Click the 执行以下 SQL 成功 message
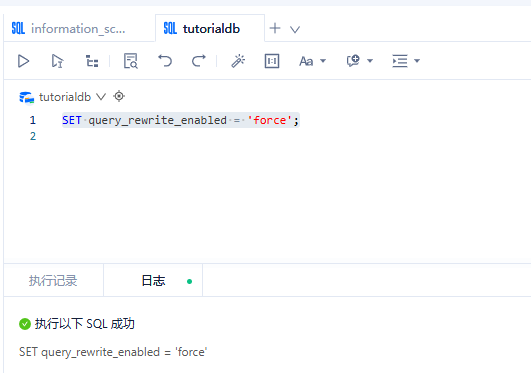This screenshot has height=373, width=531. click(x=85, y=324)
